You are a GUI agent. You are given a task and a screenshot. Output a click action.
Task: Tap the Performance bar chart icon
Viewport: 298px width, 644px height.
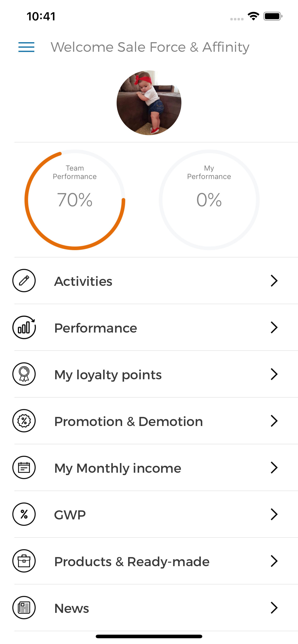(x=24, y=327)
